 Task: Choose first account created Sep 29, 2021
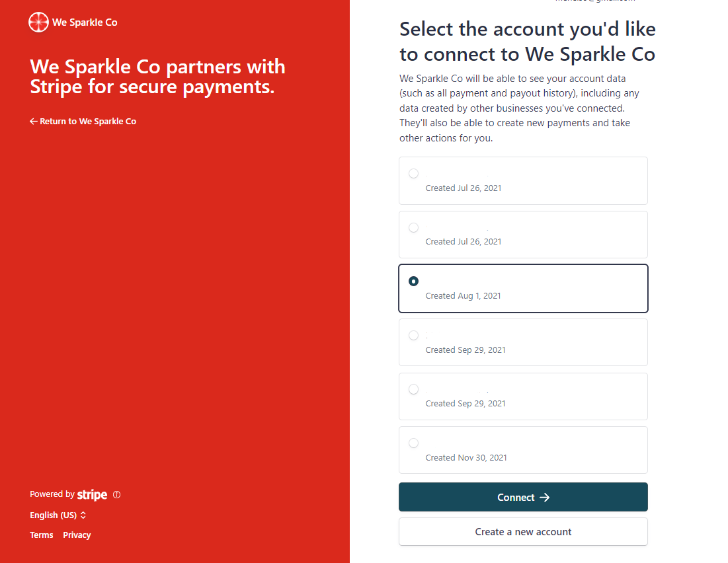(523, 342)
